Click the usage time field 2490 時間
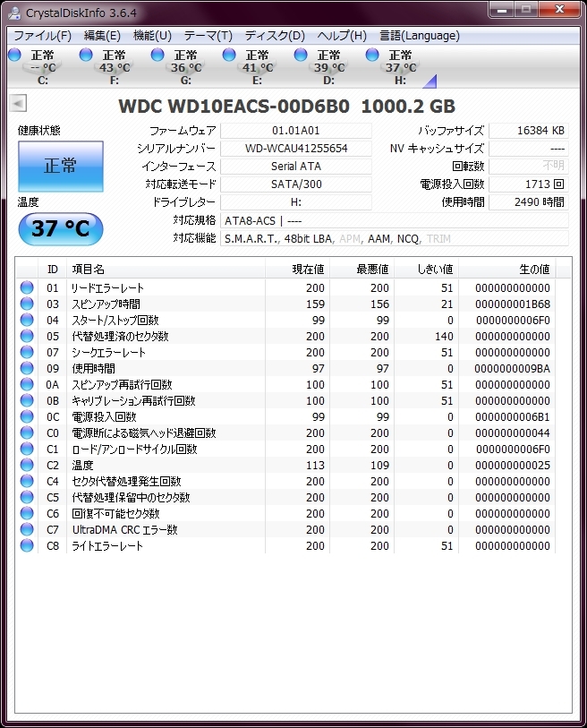Screen dimensions: 587x728 point(529,202)
